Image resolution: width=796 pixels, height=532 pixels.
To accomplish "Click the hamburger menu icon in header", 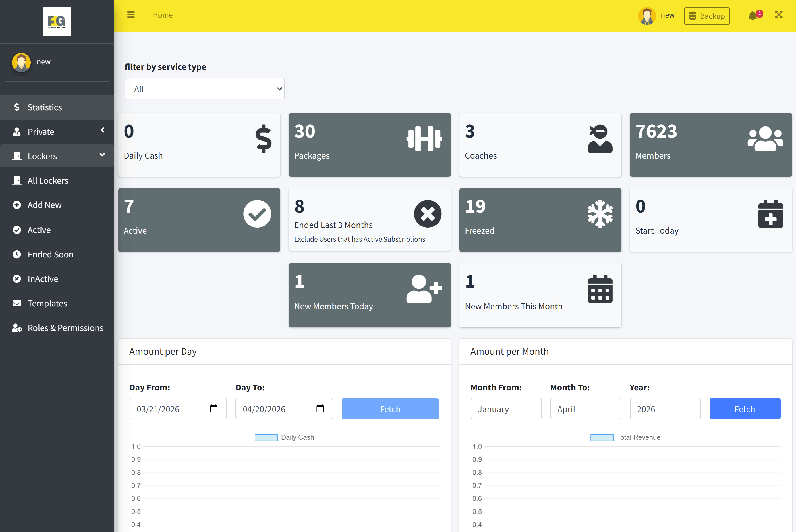I will [x=131, y=14].
